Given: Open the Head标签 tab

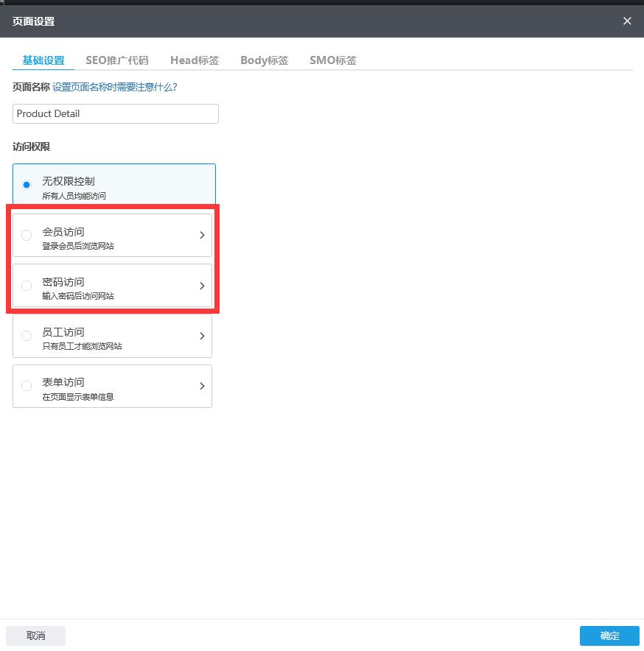Looking at the screenshot, I should (x=194, y=60).
